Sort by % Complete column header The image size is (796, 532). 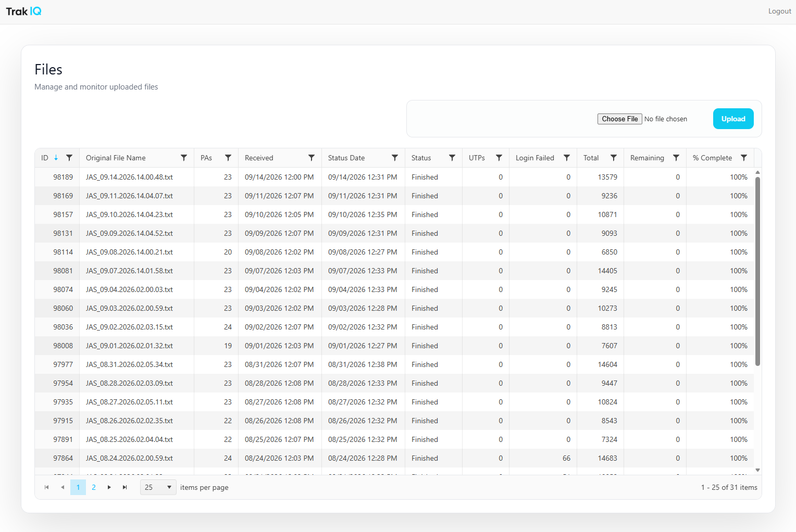coord(712,158)
